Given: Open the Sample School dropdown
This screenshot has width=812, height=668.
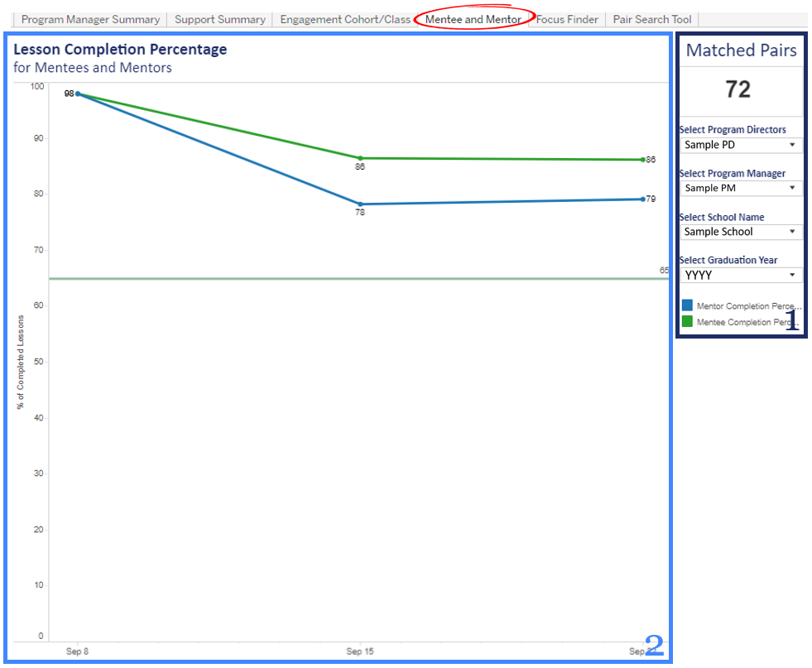Looking at the screenshot, I should click(741, 232).
